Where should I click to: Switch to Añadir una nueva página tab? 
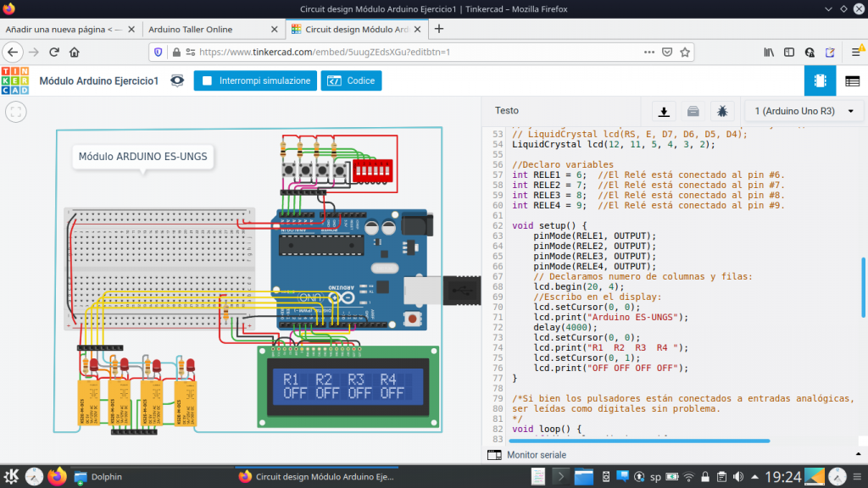(x=64, y=30)
